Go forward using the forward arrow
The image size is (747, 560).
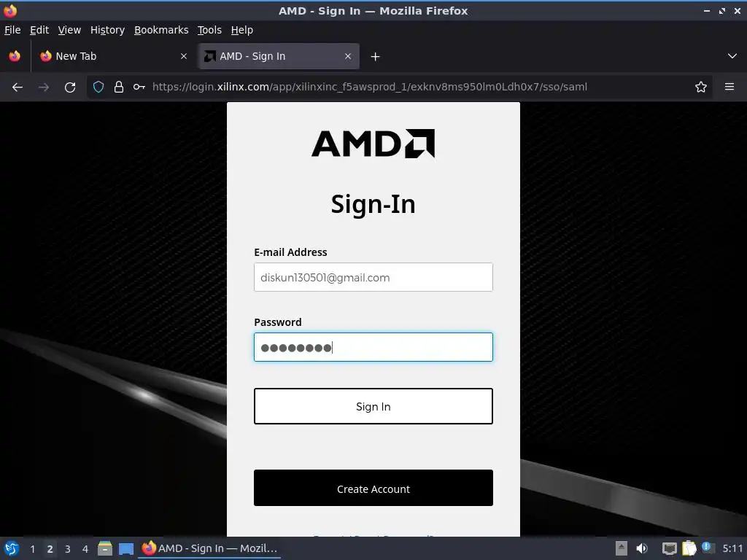[x=44, y=87]
